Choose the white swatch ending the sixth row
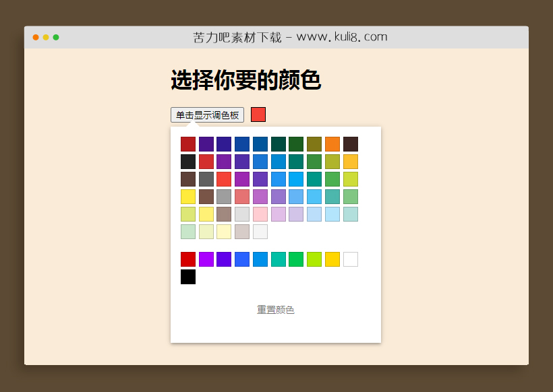Viewport: 553px width, 392px height. pyautogui.click(x=258, y=232)
